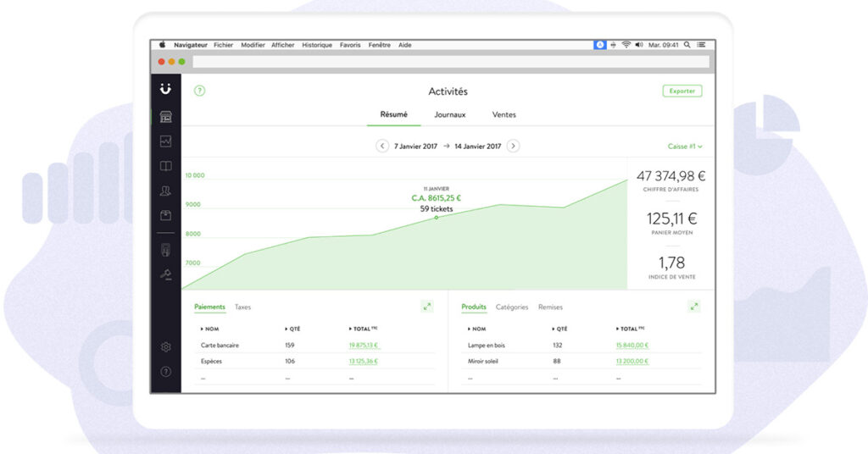Screen dimensions: 868x454
Task: Switch to the Journaux tab
Action: [449, 114]
